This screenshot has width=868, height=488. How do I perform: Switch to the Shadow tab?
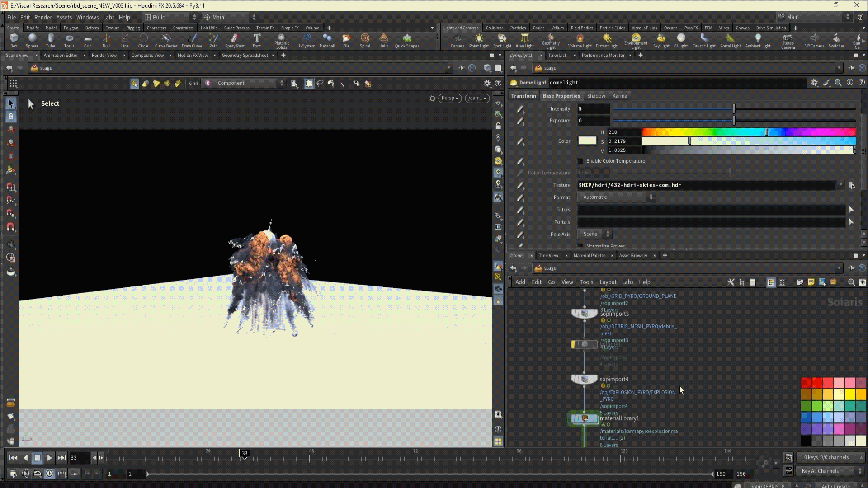596,96
